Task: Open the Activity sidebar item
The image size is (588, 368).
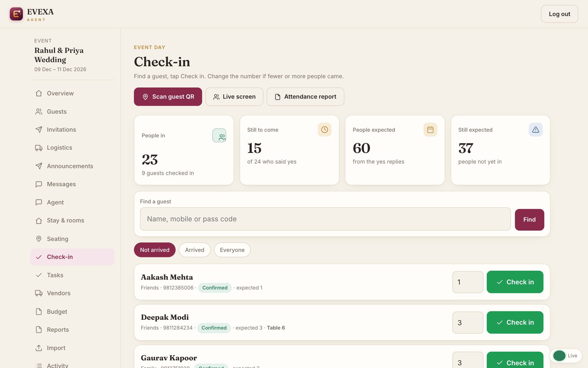Action: 72,365
